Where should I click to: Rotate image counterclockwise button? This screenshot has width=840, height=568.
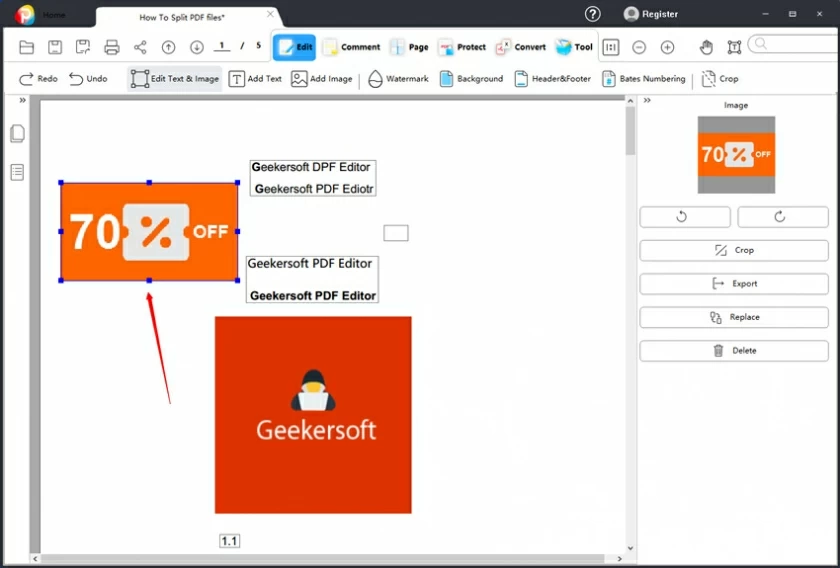[685, 217]
